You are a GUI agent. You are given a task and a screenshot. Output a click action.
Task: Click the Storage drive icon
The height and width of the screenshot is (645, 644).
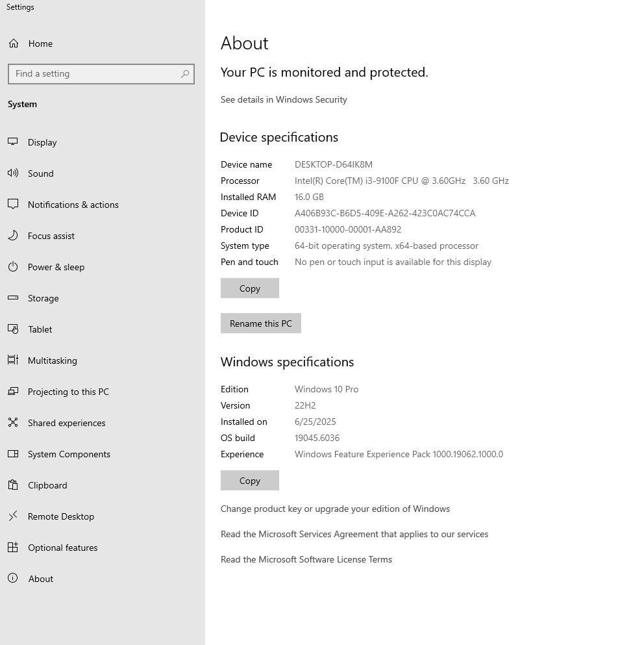13,298
